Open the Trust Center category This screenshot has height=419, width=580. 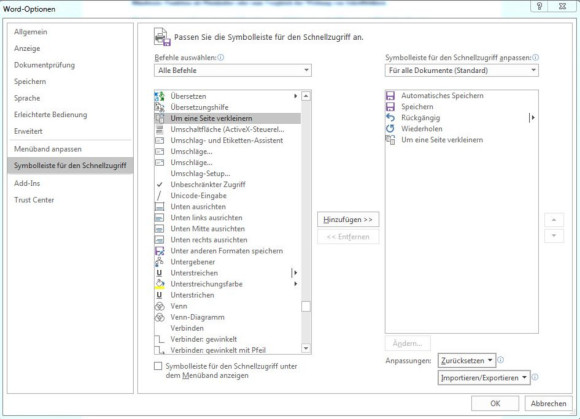pyautogui.click(x=34, y=200)
